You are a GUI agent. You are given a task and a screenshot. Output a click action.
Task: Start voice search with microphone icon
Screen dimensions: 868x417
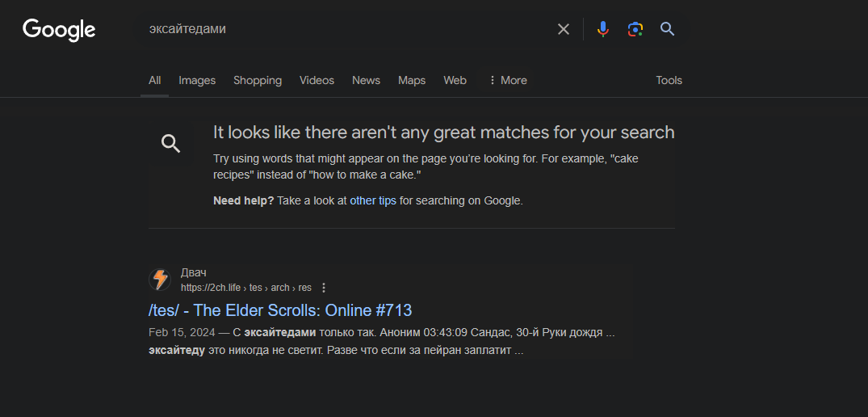pyautogui.click(x=602, y=30)
